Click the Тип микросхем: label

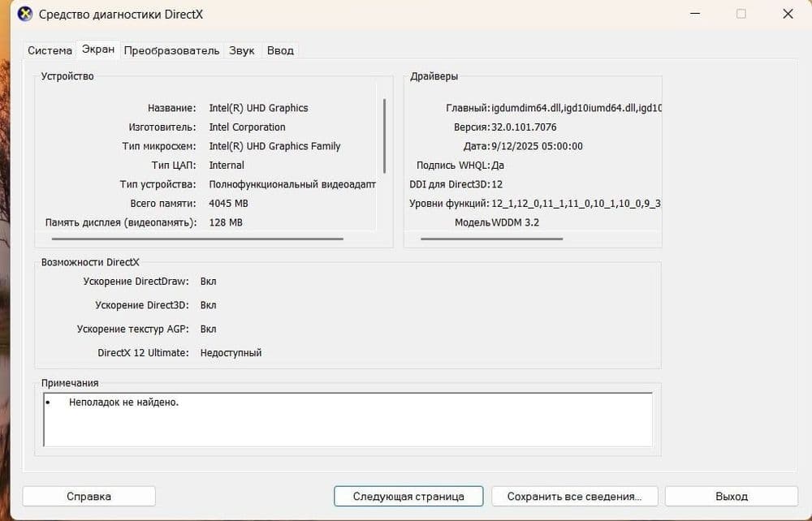(159, 146)
